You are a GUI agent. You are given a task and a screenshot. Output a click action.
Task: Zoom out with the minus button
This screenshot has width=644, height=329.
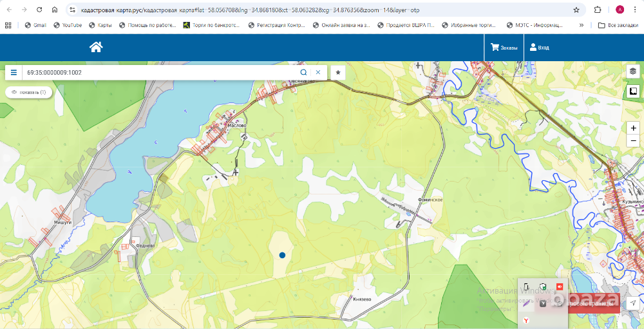(x=633, y=142)
